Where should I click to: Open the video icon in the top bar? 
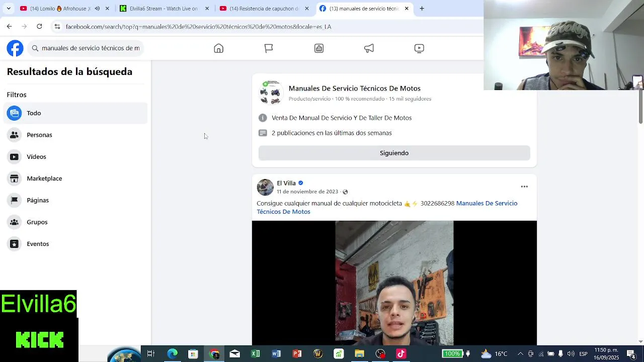point(419,48)
